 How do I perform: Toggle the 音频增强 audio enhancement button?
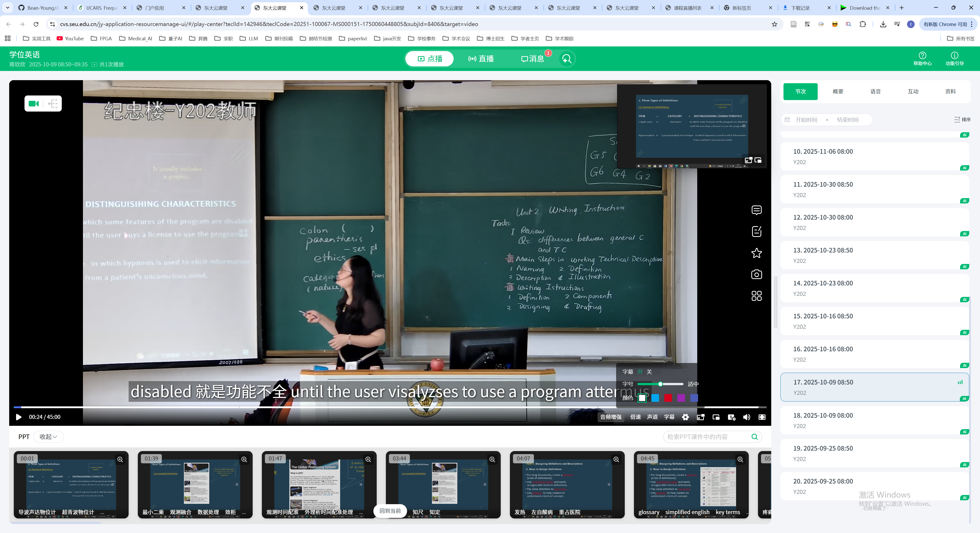click(x=611, y=417)
